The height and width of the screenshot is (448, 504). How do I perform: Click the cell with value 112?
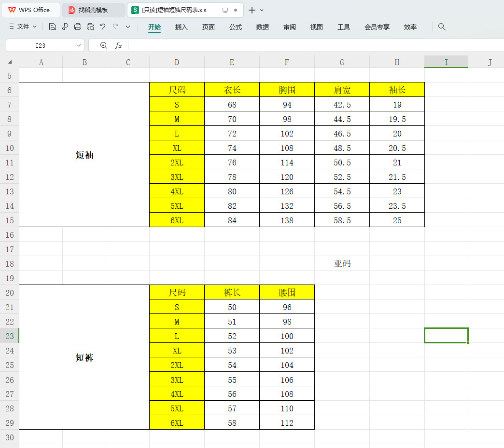[287, 422]
